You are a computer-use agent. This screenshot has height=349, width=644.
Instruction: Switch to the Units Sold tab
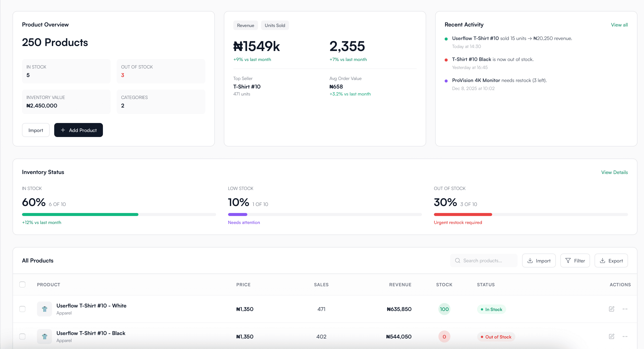tap(275, 25)
